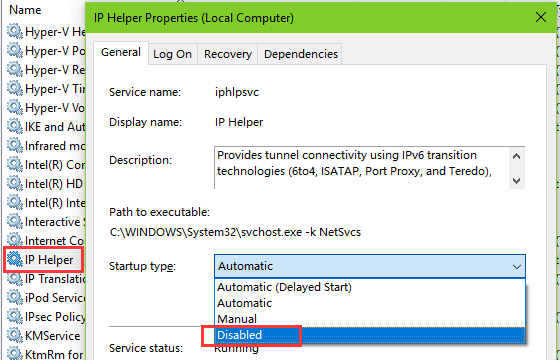Click the gear icon beside IKE and Aut service
This screenshot has width=560, height=360.
click(x=15, y=126)
